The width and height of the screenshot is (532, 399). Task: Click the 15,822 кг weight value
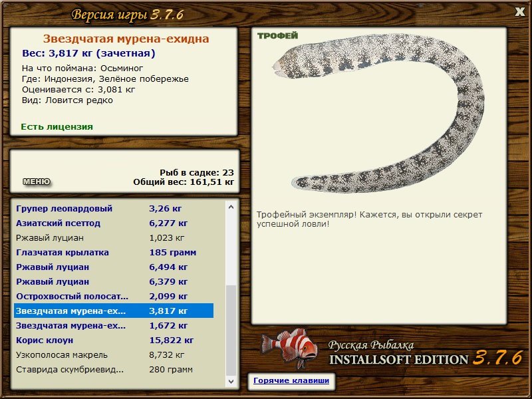(172, 340)
